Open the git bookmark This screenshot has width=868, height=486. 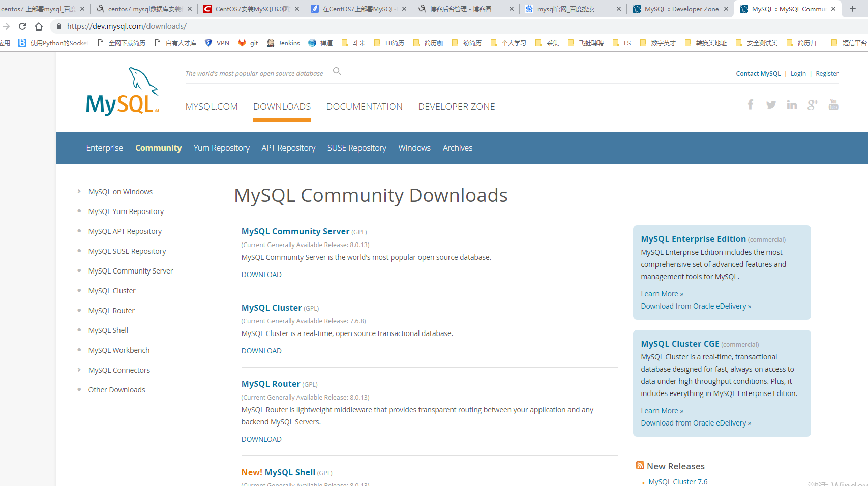coord(248,43)
